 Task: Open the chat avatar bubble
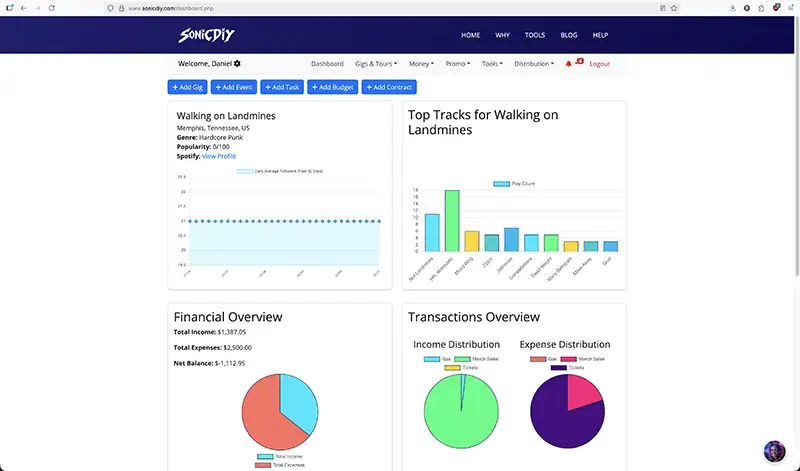(x=775, y=452)
